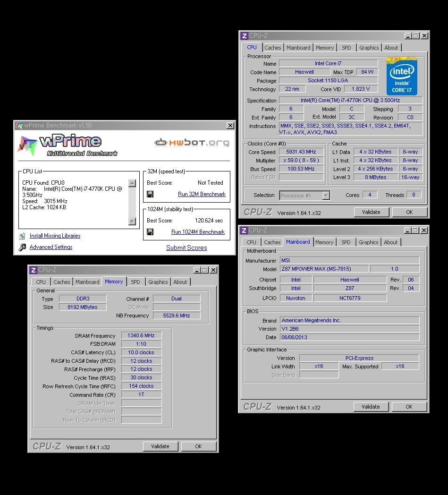Switch to Graphics tab in the Memory CPU-Z window

pos(158,282)
